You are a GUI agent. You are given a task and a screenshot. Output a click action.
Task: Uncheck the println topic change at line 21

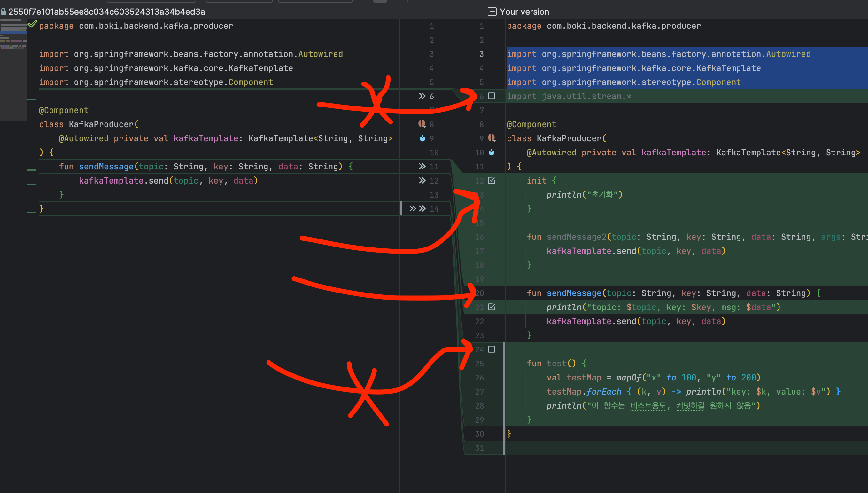tap(492, 307)
